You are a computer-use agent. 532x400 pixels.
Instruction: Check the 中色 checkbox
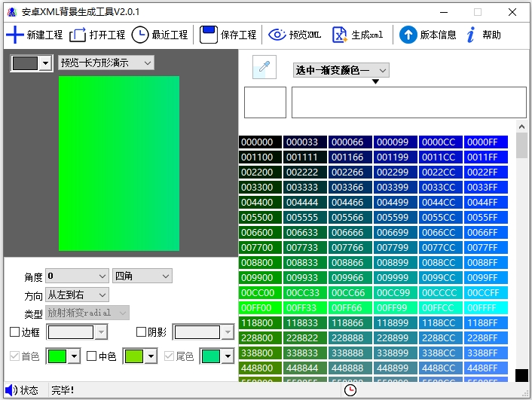point(92,356)
